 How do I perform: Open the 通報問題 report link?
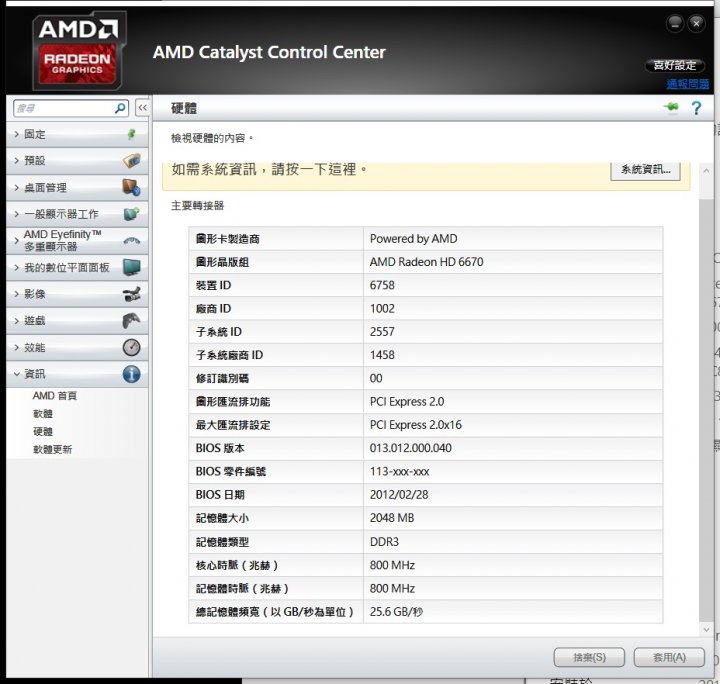tap(687, 84)
